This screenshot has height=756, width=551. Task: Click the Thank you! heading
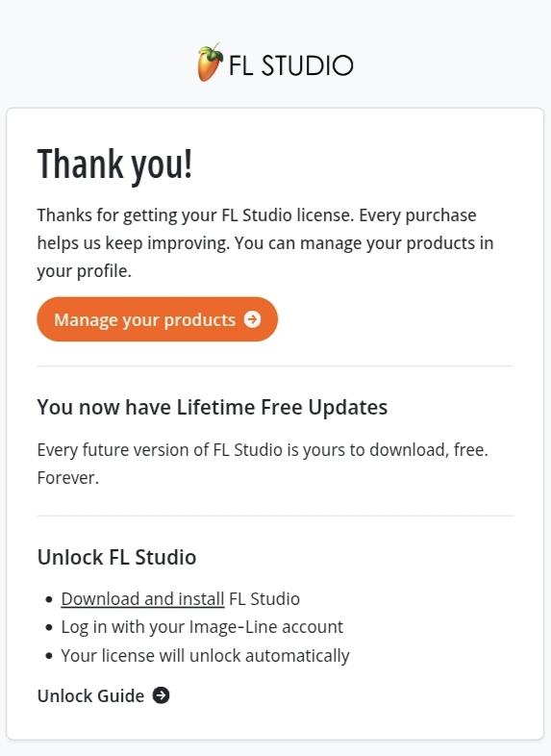click(114, 164)
